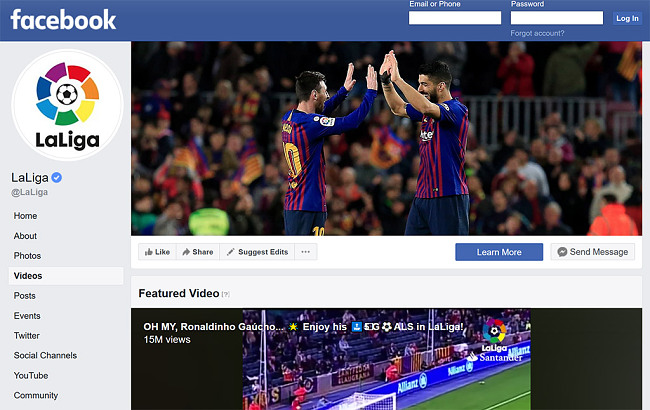650x410 pixels.
Task: Open the Social Channels section
Action: (45, 355)
